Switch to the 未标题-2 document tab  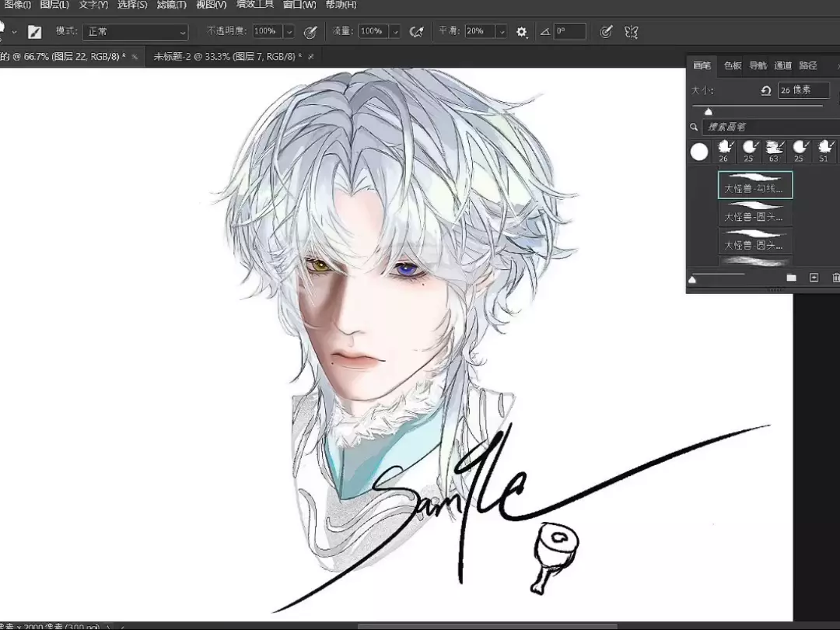228,56
